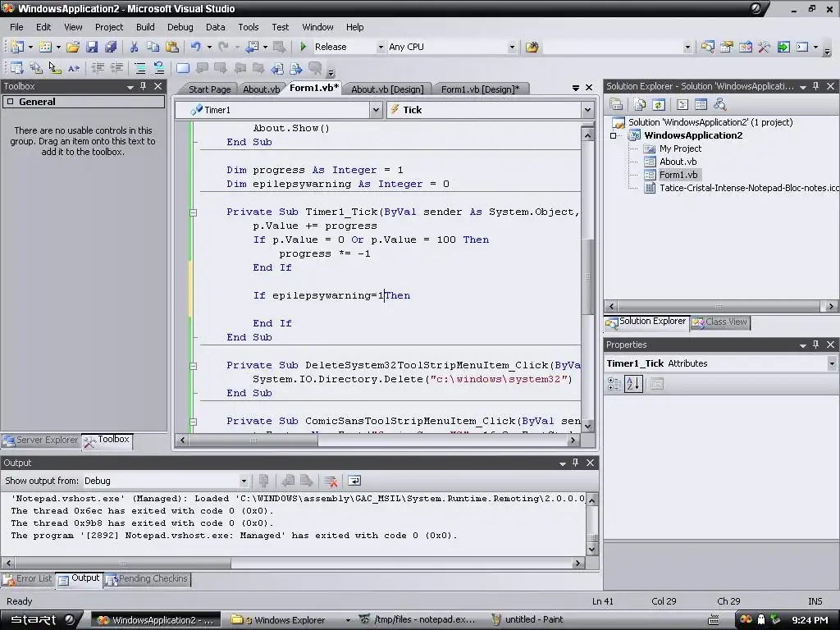Collapse the Timer1_Tick sub code region
The height and width of the screenshot is (630, 840).
tap(194, 212)
